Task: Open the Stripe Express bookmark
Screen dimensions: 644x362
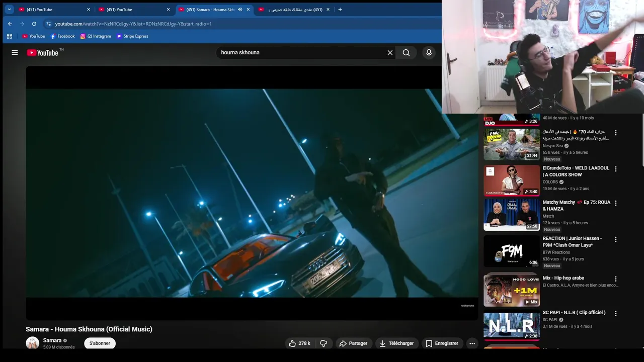Action: [x=132, y=36]
